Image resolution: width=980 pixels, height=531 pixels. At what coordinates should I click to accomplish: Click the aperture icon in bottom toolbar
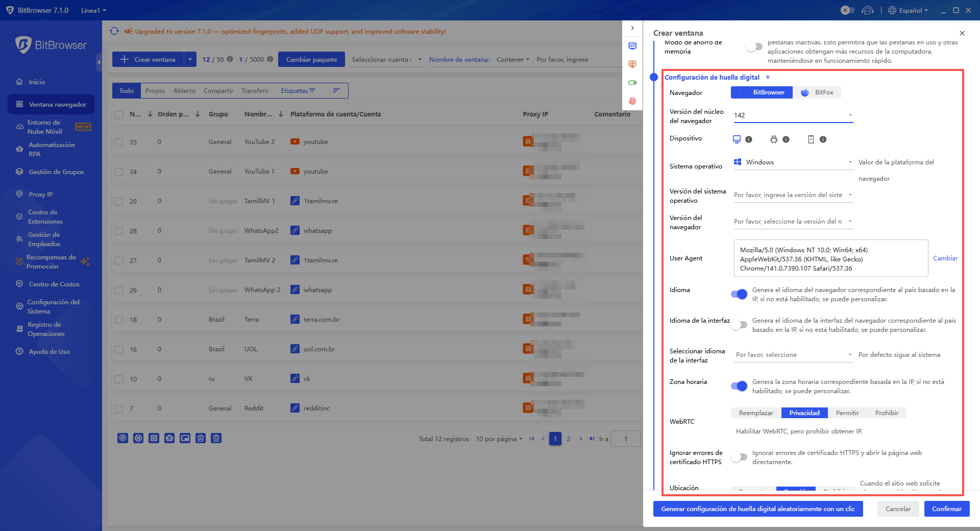click(x=122, y=438)
